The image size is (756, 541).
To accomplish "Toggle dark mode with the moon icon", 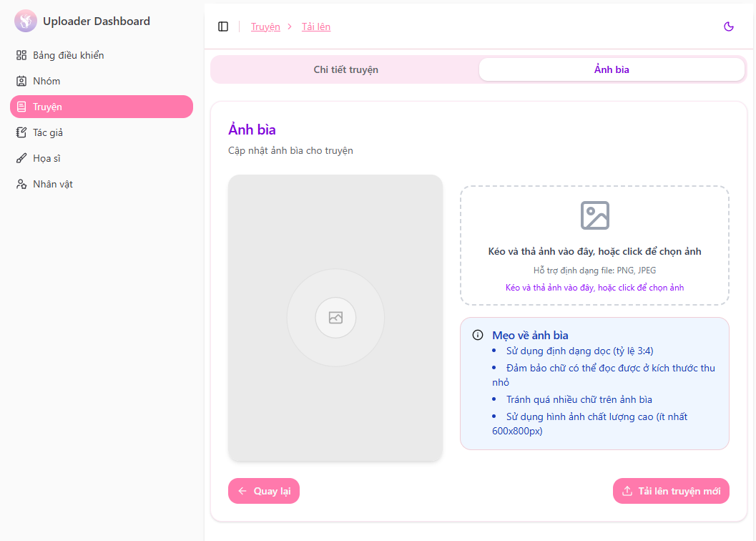I will pos(729,26).
